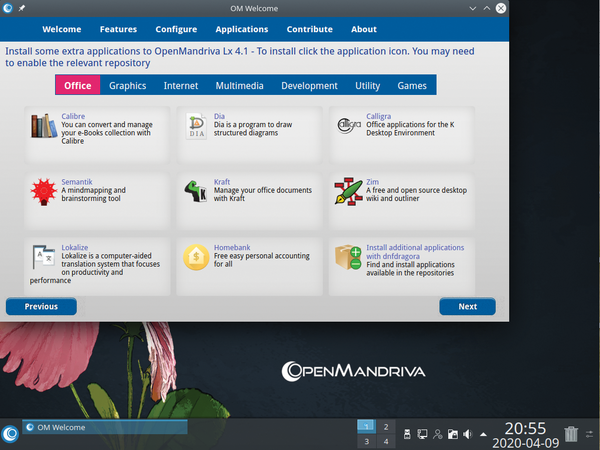
Task: Select the Internet category tab
Action: [x=181, y=85]
